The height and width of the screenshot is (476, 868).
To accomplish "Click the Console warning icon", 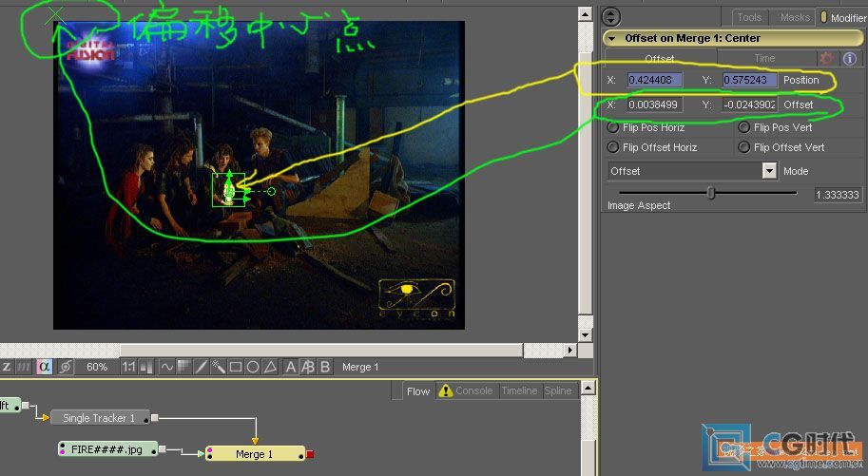I will tap(446, 390).
